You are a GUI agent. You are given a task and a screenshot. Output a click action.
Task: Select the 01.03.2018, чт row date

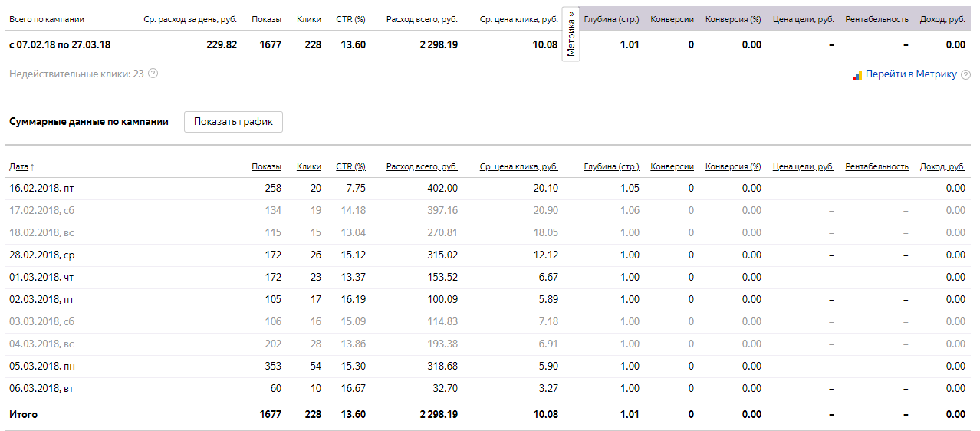(x=41, y=277)
